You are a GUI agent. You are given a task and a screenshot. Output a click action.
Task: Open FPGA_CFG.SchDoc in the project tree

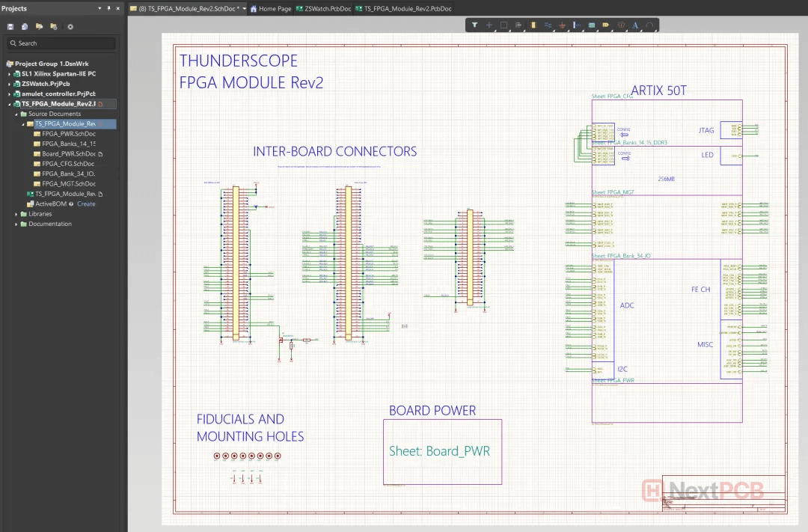(x=68, y=164)
